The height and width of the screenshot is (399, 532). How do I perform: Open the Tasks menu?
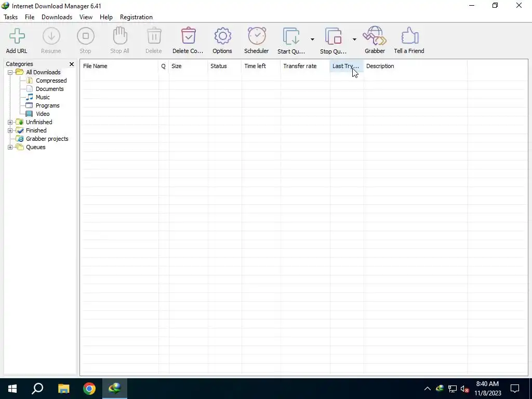tap(10, 17)
